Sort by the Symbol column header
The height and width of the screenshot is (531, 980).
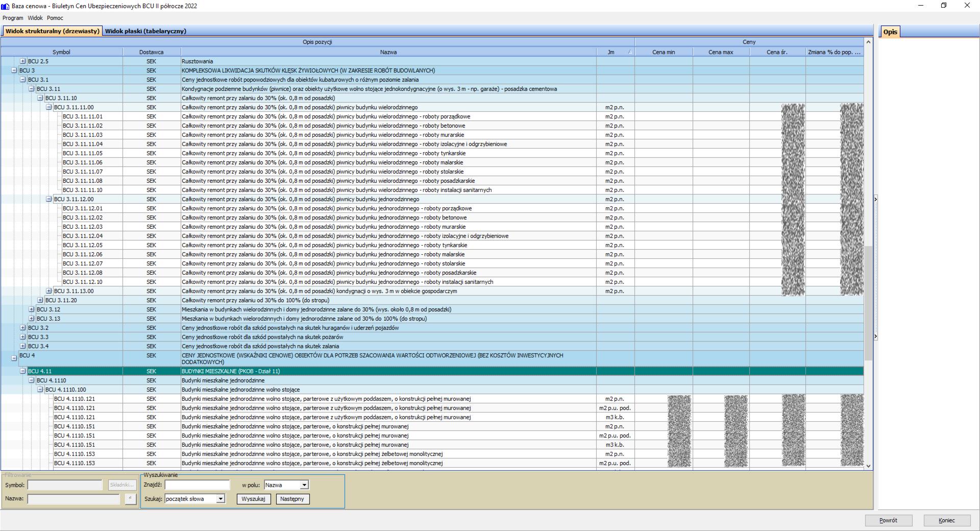click(x=61, y=52)
